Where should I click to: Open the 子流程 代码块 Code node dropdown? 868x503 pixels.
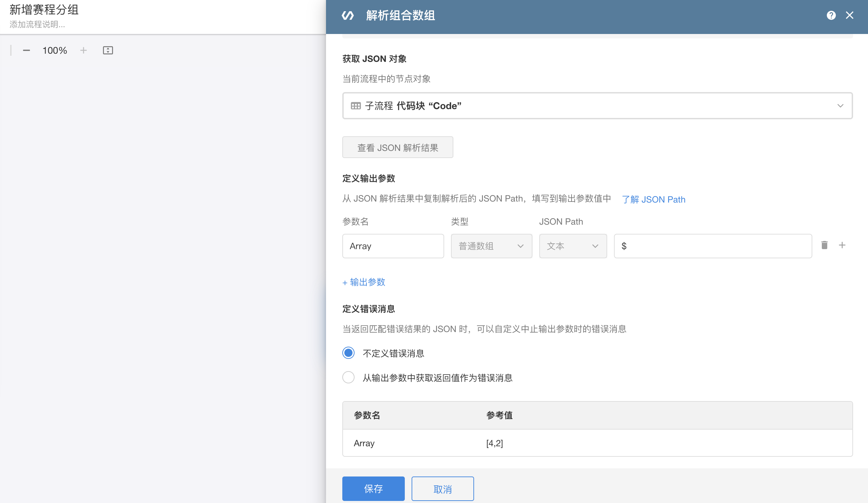click(x=597, y=106)
